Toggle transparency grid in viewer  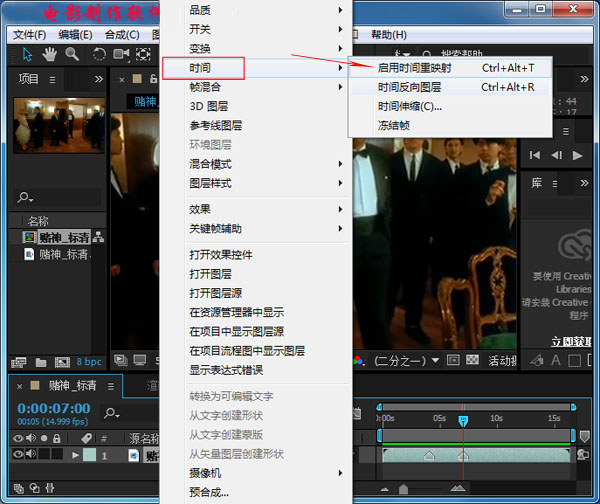coord(472,360)
